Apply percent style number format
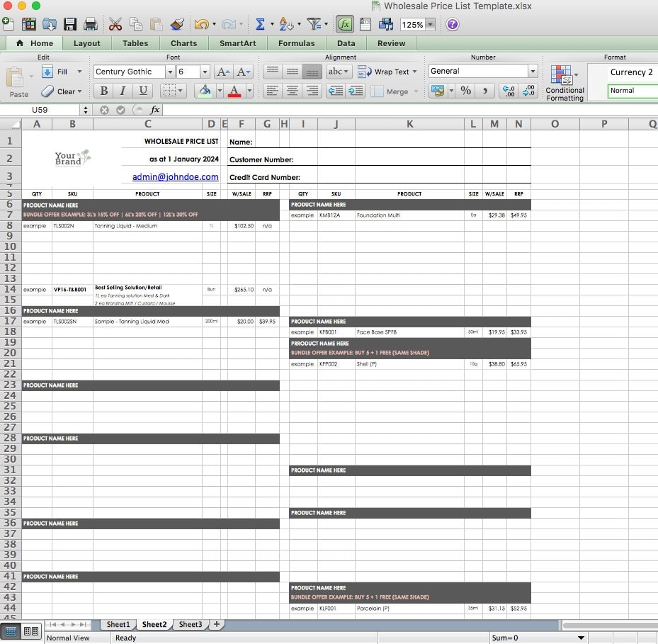 click(465, 91)
